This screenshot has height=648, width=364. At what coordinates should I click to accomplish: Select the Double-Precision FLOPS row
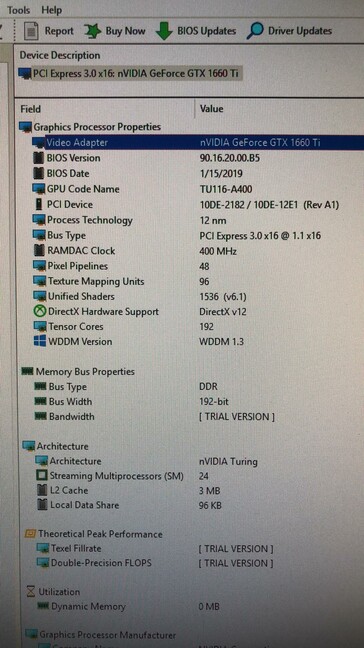click(x=155, y=563)
